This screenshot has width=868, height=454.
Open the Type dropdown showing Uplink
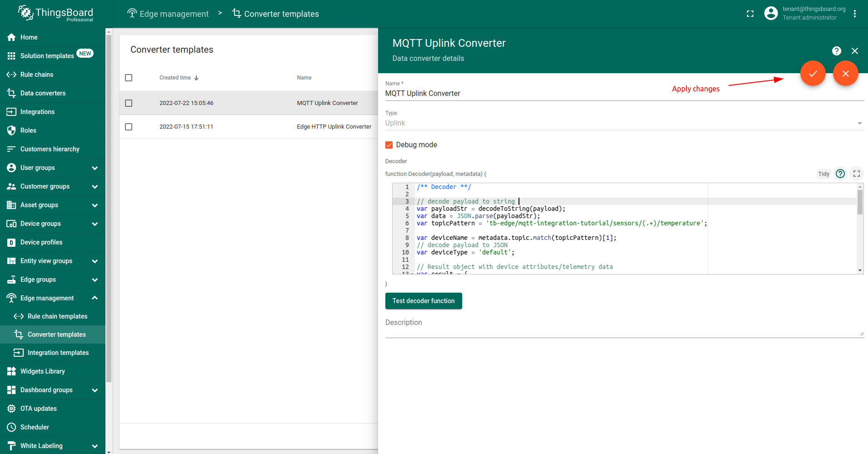624,123
